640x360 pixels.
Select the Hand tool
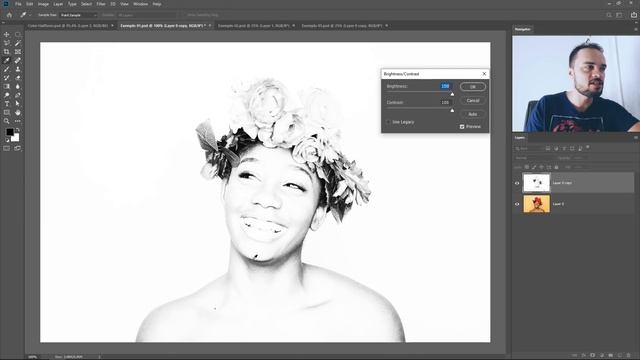[x=18, y=112]
